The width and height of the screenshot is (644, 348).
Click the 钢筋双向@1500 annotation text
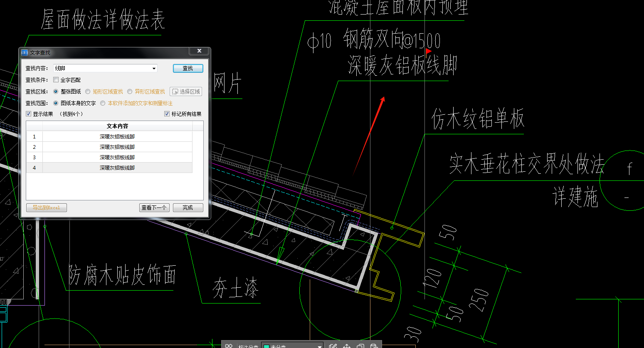pos(392,40)
